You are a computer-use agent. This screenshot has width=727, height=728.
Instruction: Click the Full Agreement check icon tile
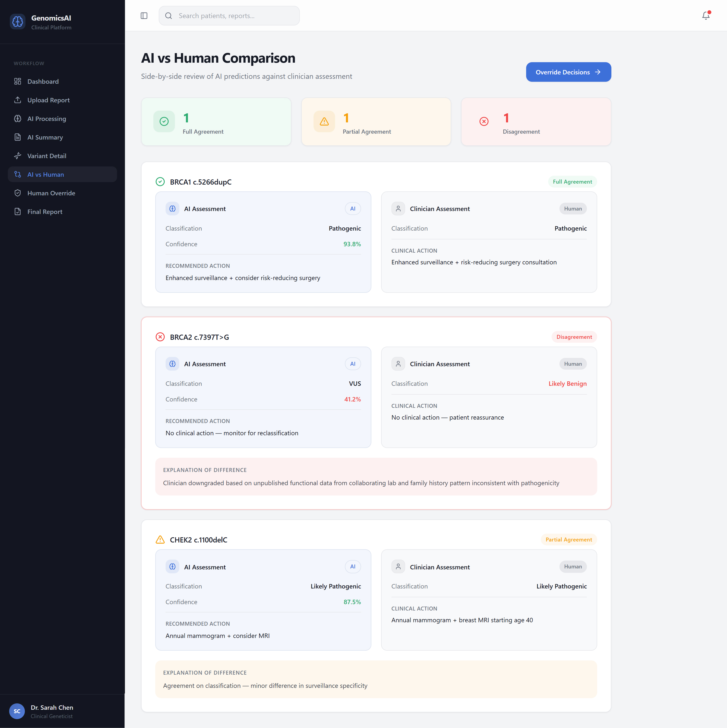click(x=164, y=121)
